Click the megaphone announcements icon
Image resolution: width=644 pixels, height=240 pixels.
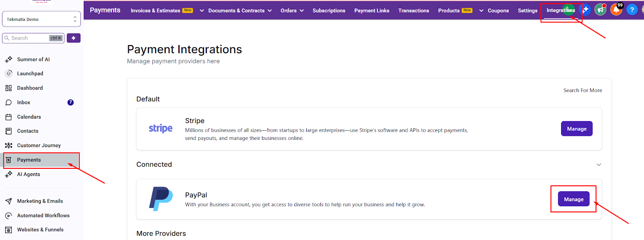pos(601,10)
